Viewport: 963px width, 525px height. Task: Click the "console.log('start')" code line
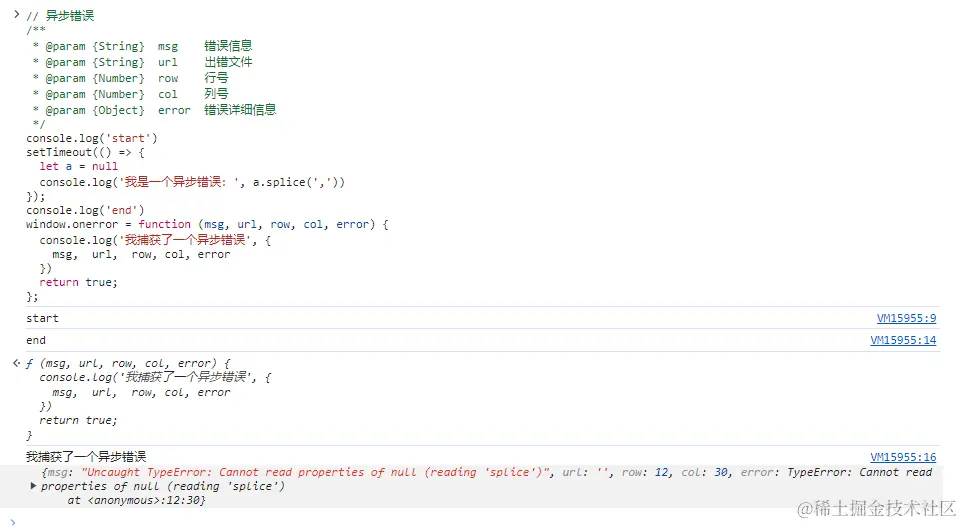(x=92, y=138)
